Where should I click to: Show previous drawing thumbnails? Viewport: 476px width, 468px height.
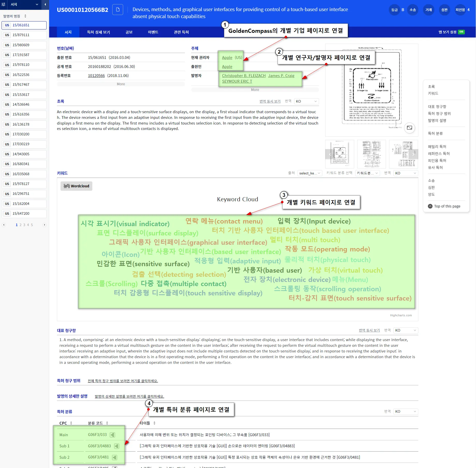(x=330, y=154)
